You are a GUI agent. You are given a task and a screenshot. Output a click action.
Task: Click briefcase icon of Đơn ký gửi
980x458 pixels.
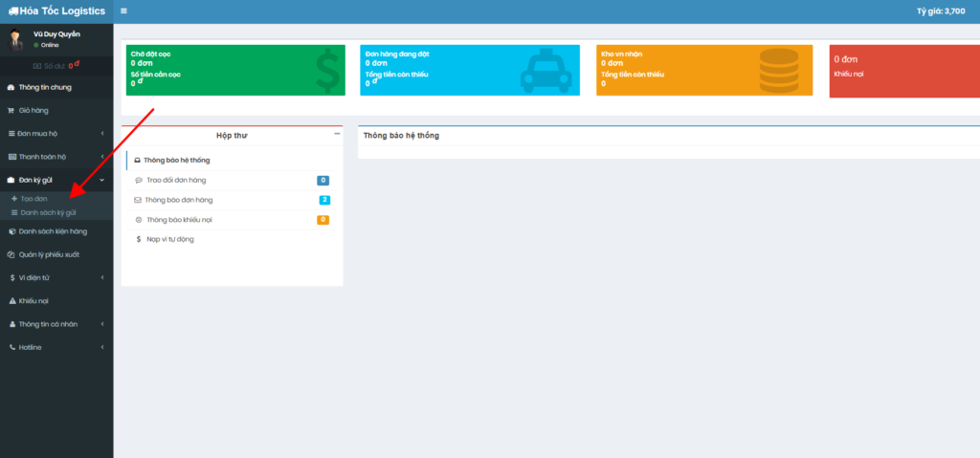click(x=11, y=180)
